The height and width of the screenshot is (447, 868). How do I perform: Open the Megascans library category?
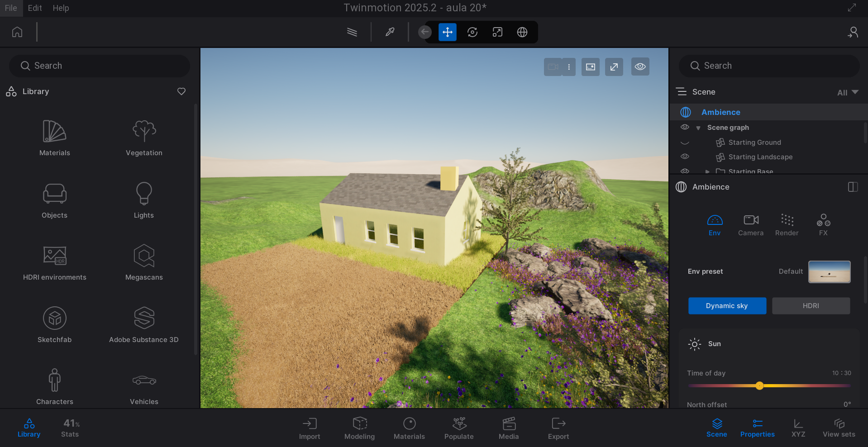click(x=144, y=262)
